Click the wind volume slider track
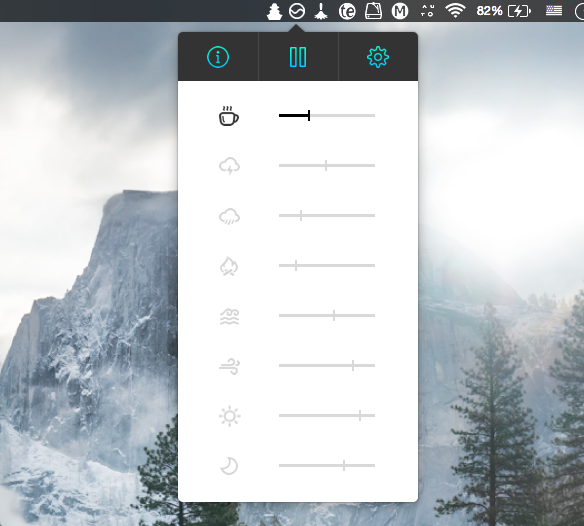584x526 pixels. 327,365
